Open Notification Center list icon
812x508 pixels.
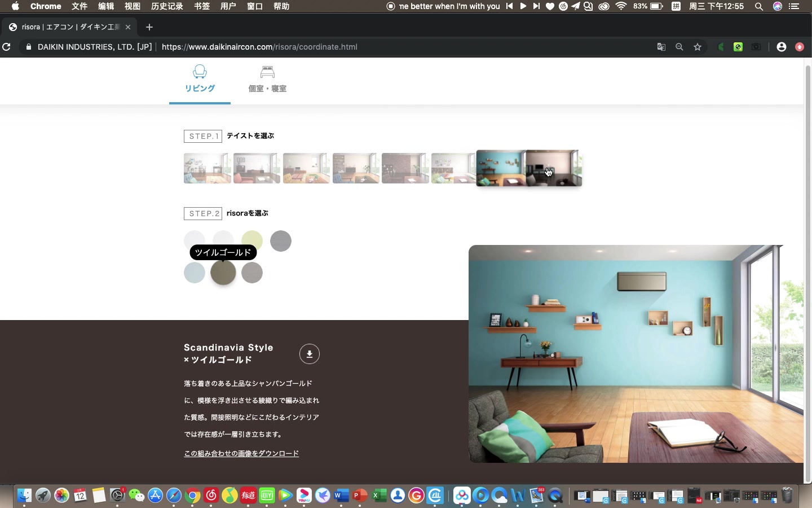(795, 6)
